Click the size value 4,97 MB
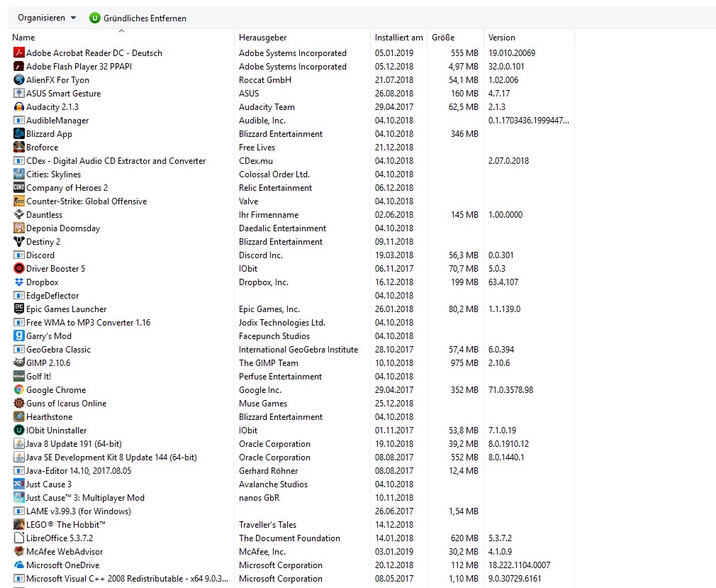The height and width of the screenshot is (588, 716). coord(464,66)
